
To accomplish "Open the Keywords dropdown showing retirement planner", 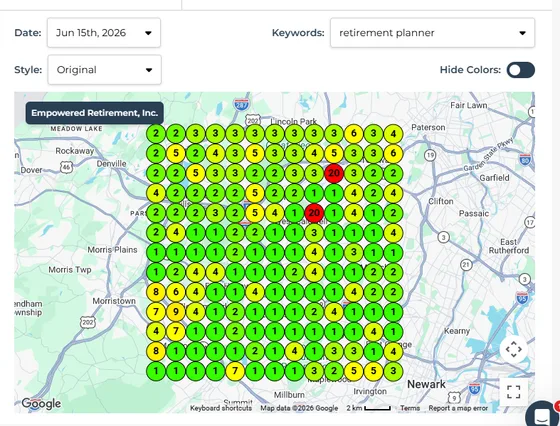I will click(432, 33).
